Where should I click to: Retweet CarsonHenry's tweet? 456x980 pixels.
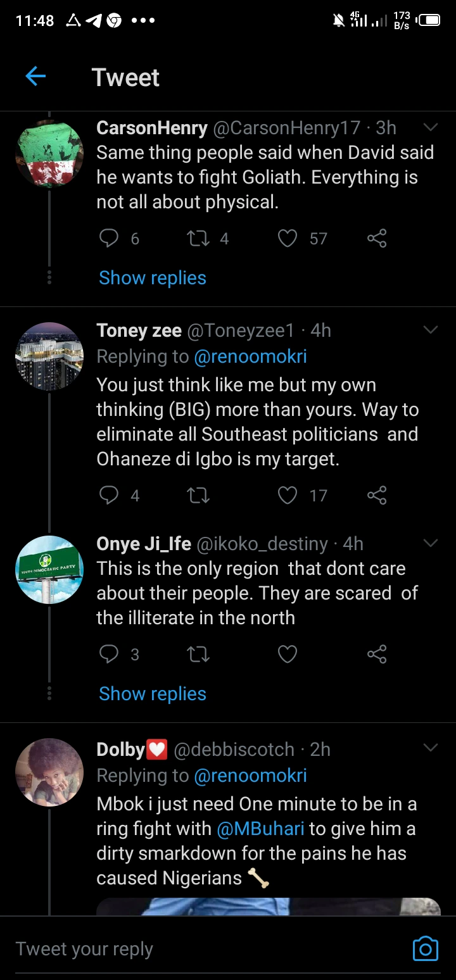(198, 238)
